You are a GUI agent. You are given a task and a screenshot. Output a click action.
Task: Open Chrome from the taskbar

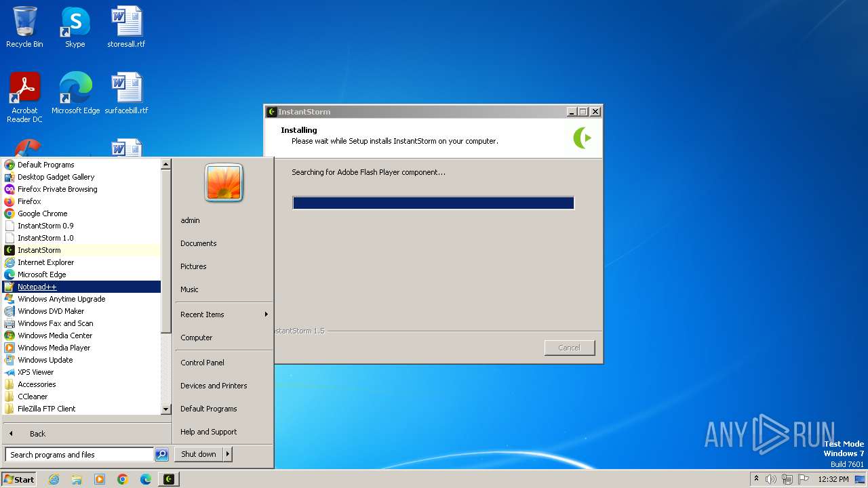coord(123,479)
